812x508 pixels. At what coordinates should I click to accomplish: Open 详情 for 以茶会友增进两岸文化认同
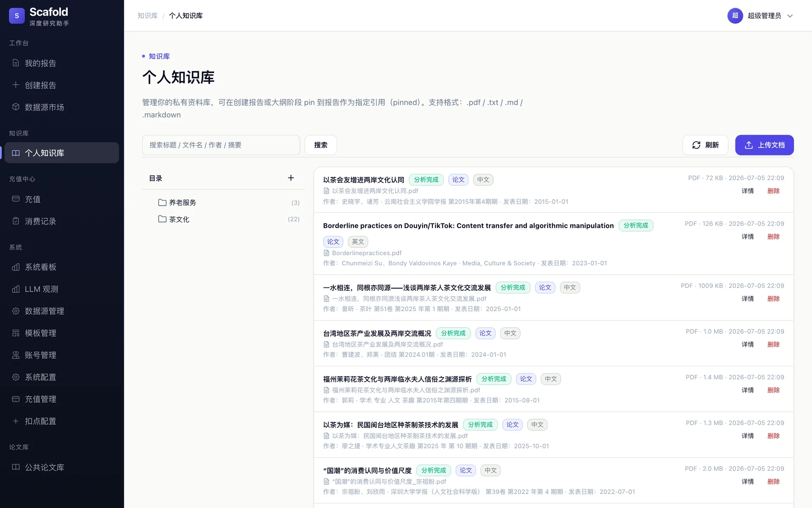(x=748, y=191)
